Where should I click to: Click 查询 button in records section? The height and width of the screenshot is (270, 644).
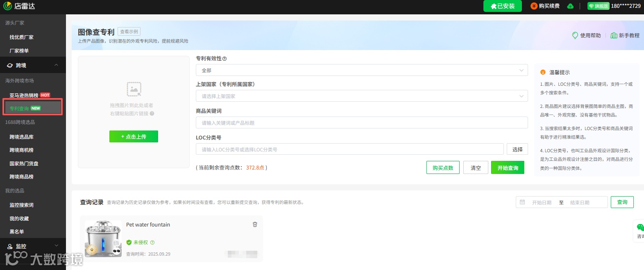click(622, 202)
